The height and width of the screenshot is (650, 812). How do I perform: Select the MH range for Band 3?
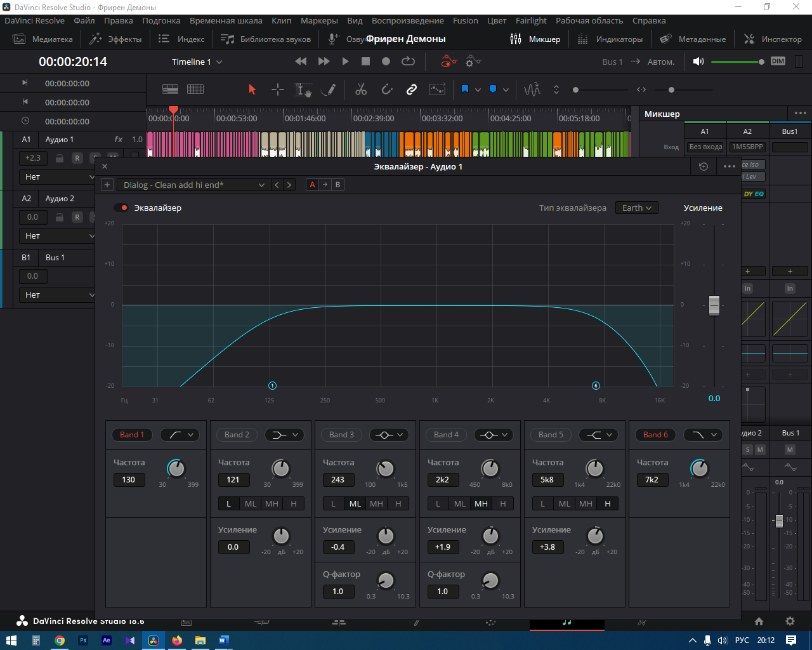376,503
